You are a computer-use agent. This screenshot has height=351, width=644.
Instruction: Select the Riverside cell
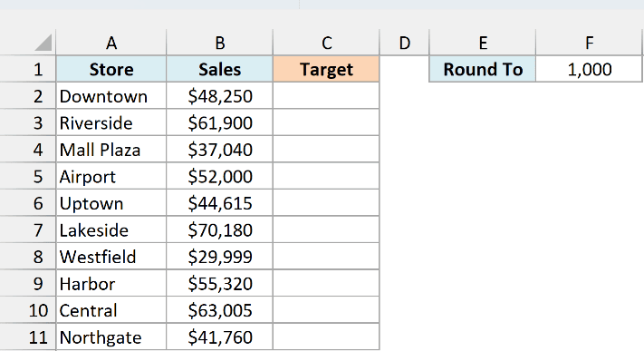coord(111,122)
